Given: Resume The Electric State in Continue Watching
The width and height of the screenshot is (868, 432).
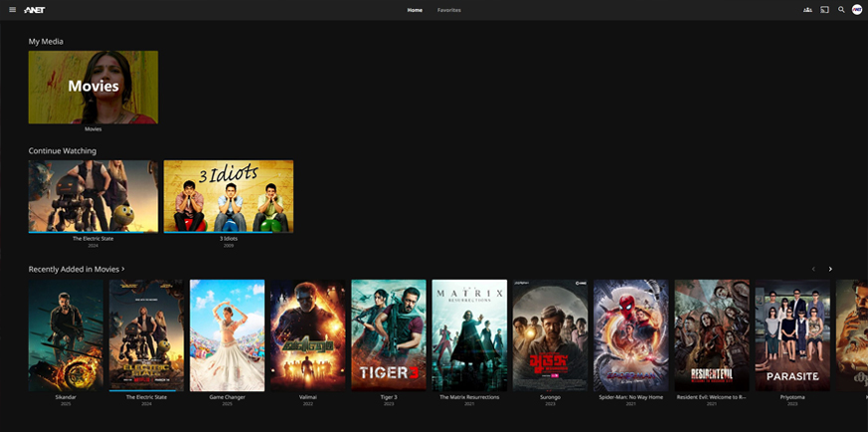Looking at the screenshot, I should pos(92,196).
